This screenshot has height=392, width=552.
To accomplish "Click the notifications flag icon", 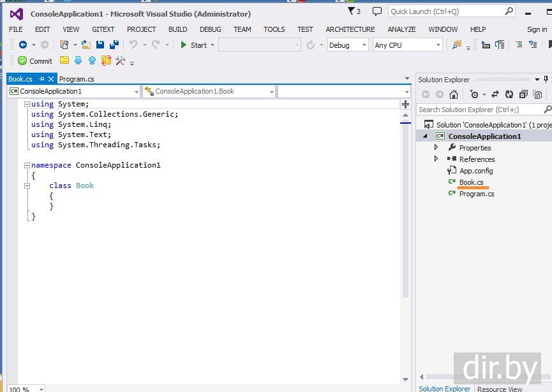I will pyautogui.click(x=353, y=11).
